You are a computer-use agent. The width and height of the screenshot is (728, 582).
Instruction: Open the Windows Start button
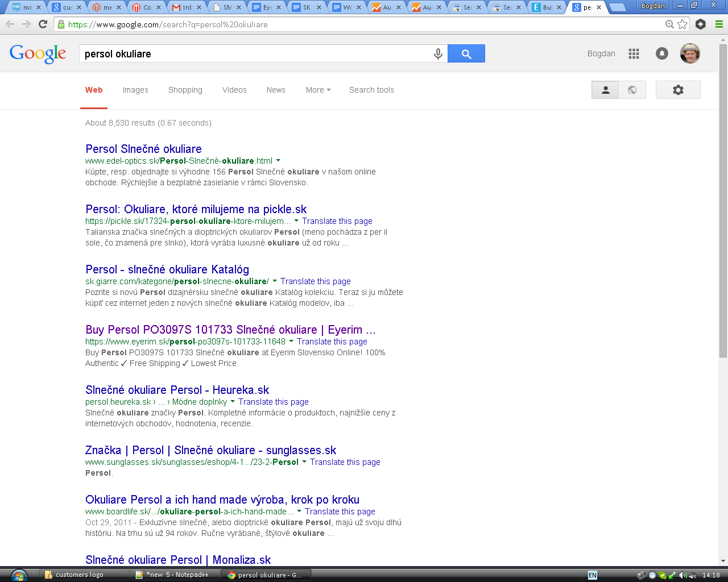19,575
